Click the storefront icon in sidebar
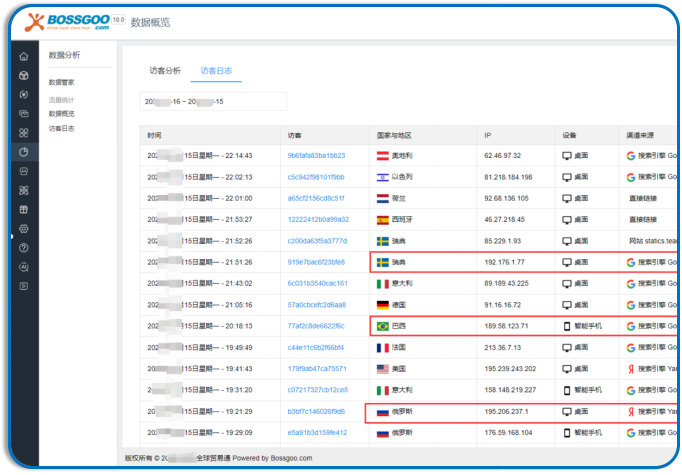 [x=24, y=171]
